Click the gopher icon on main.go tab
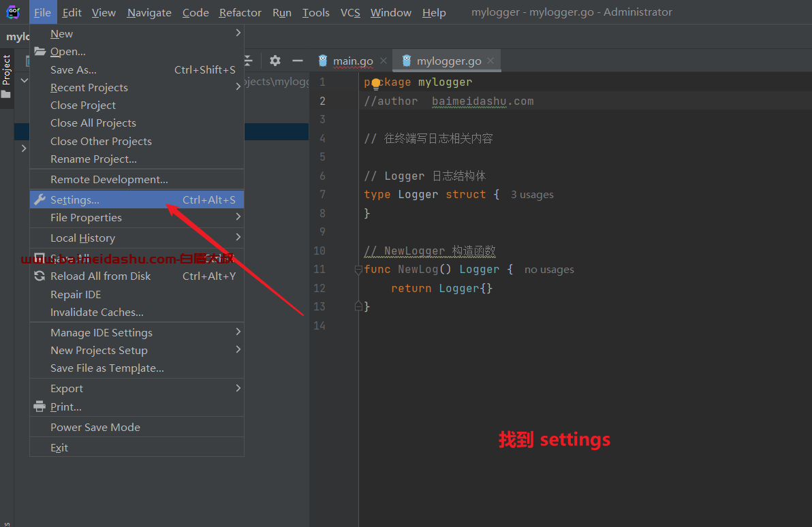Screen dimensions: 812x527 [x=323, y=61]
